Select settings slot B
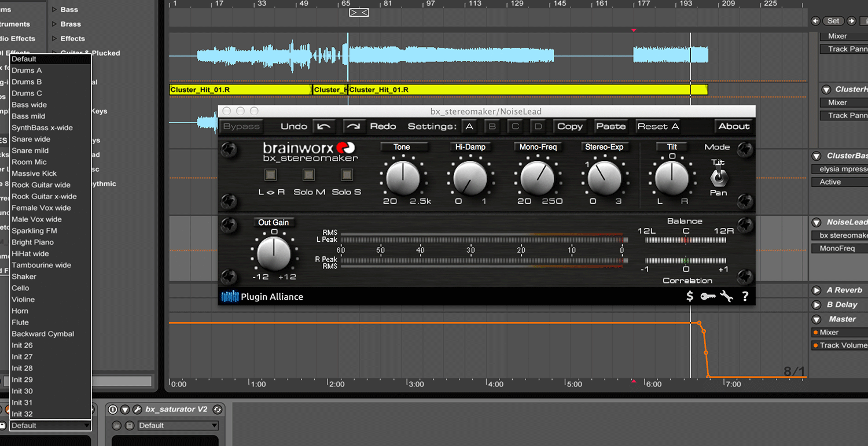This screenshot has width=868, height=446. 492,126
